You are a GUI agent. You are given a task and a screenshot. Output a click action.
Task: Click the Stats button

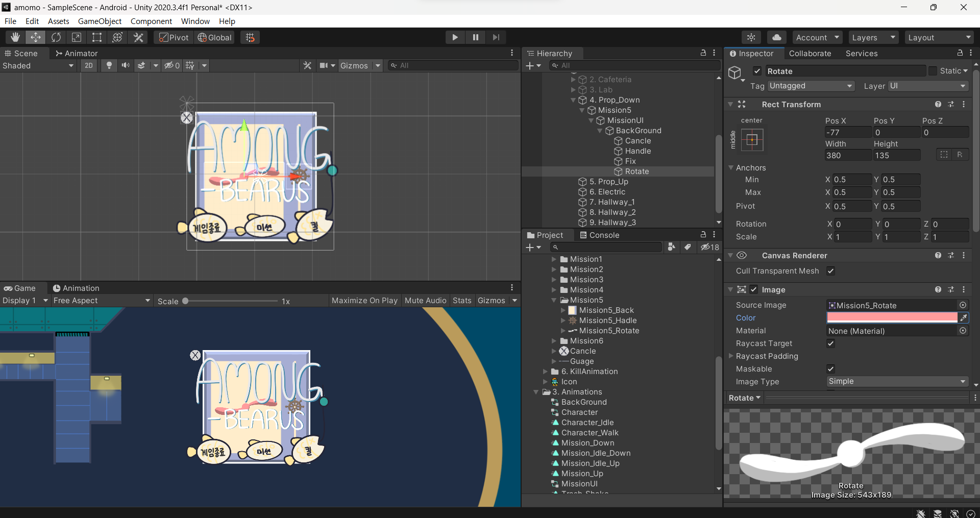462,301
